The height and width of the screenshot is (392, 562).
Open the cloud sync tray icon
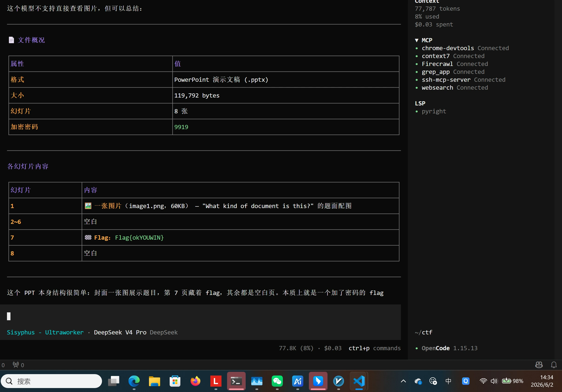pyautogui.click(x=418, y=381)
